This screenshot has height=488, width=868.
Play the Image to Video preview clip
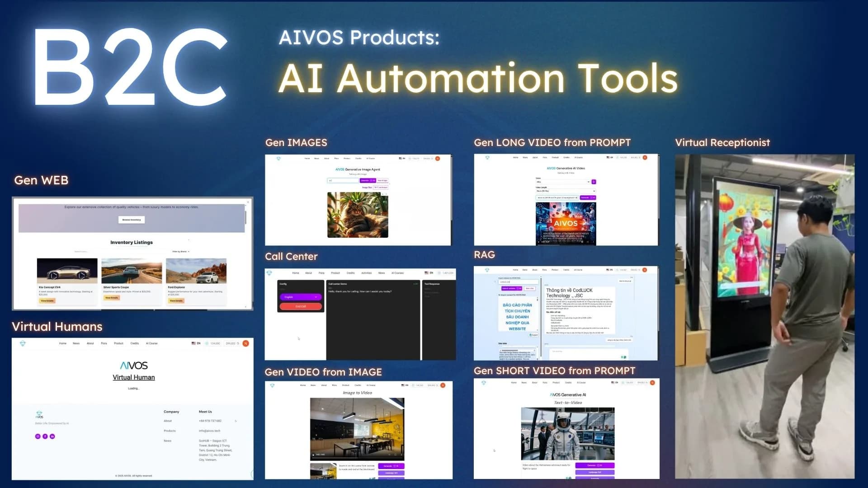313,455
